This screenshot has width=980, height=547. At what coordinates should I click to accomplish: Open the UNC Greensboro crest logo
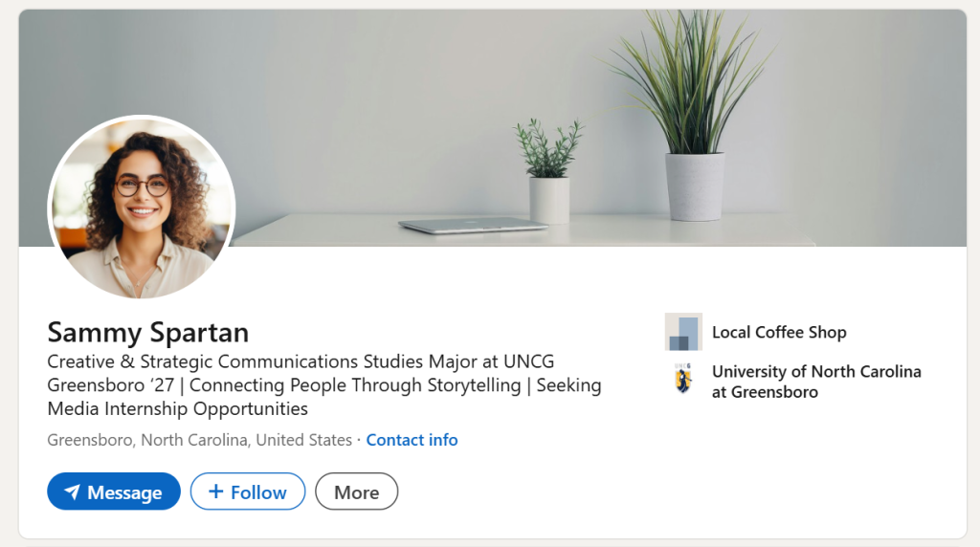683,380
